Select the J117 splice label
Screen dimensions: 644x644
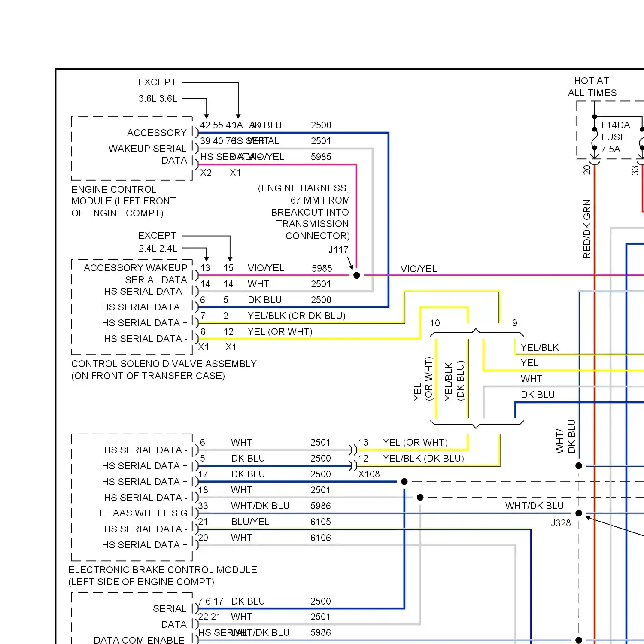click(x=338, y=250)
